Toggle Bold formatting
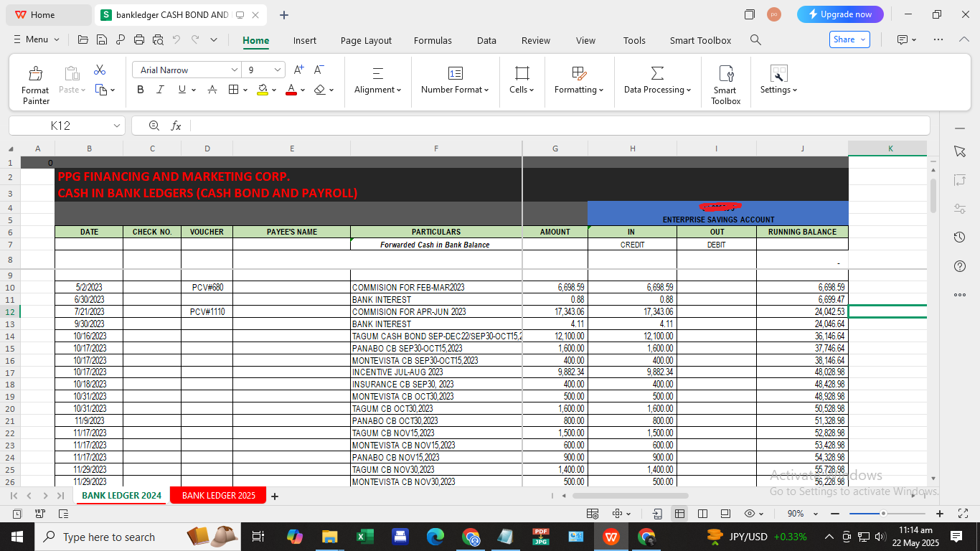 (141, 90)
